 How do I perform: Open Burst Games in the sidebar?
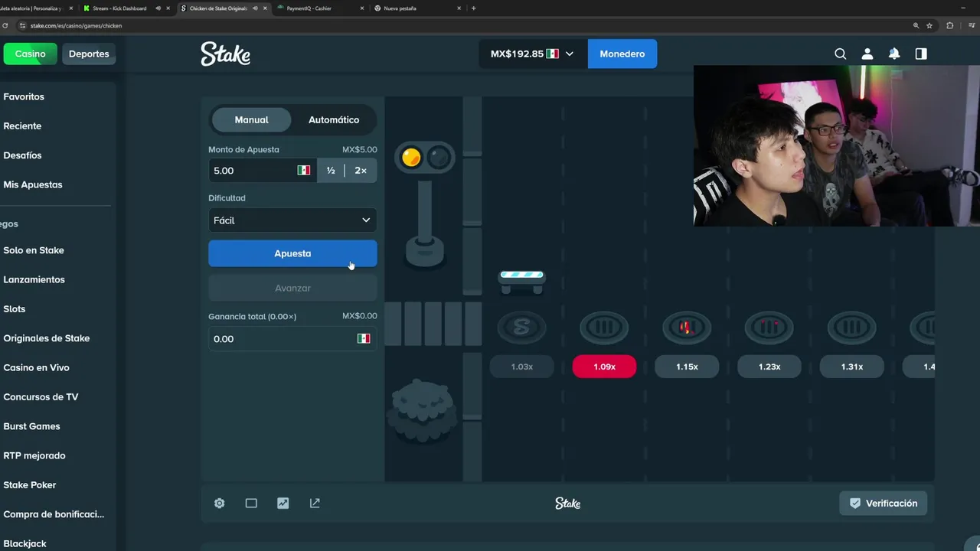pyautogui.click(x=31, y=426)
